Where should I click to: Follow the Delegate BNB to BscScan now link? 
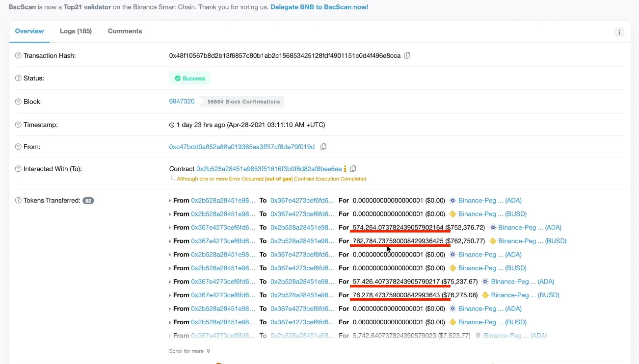tap(319, 7)
